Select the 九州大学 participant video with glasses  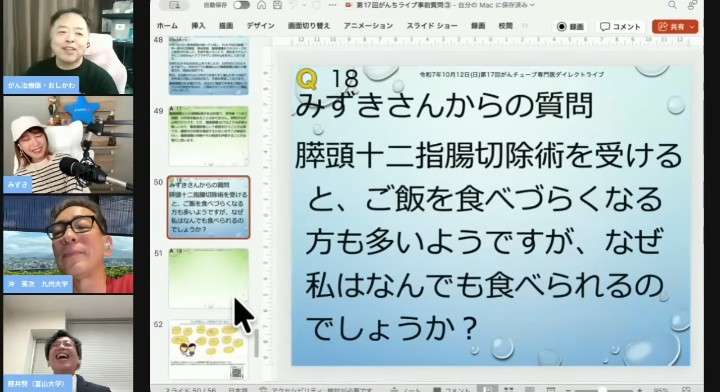click(x=68, y=245)
